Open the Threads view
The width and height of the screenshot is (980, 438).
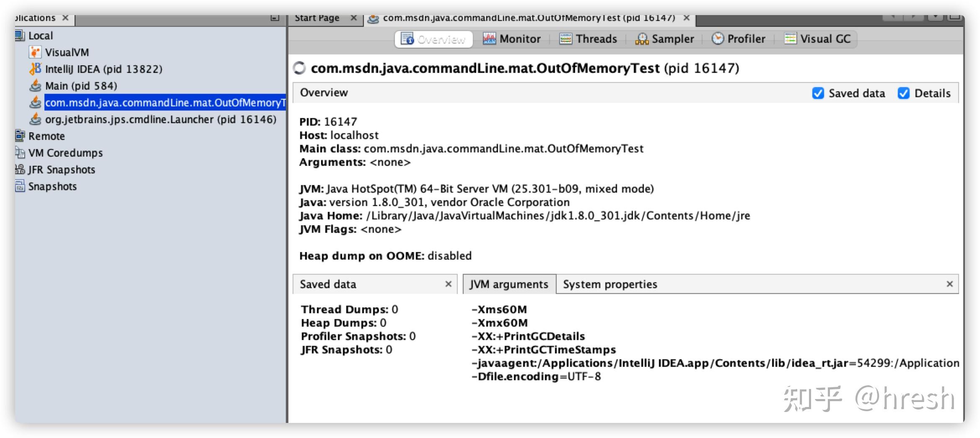[589, 39]
